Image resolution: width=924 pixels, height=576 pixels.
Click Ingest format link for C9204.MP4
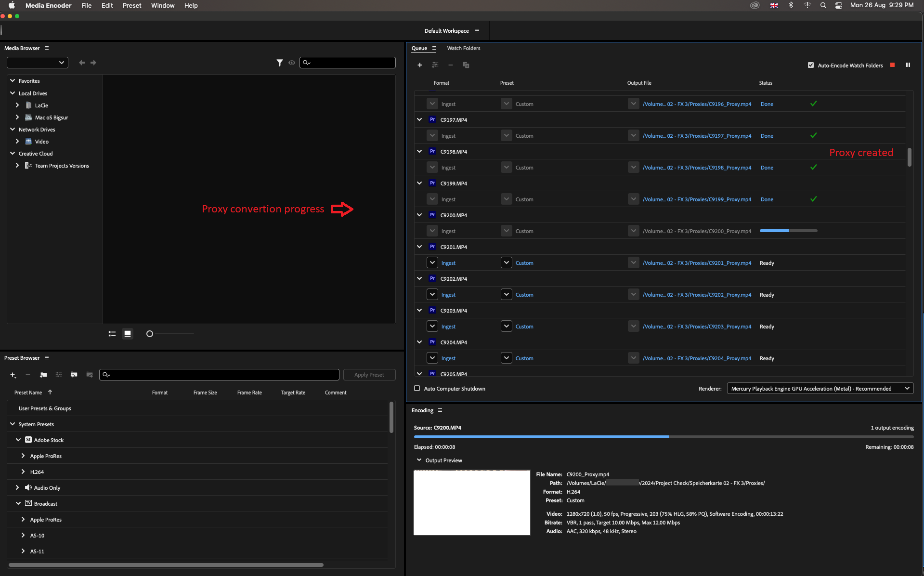448,358
